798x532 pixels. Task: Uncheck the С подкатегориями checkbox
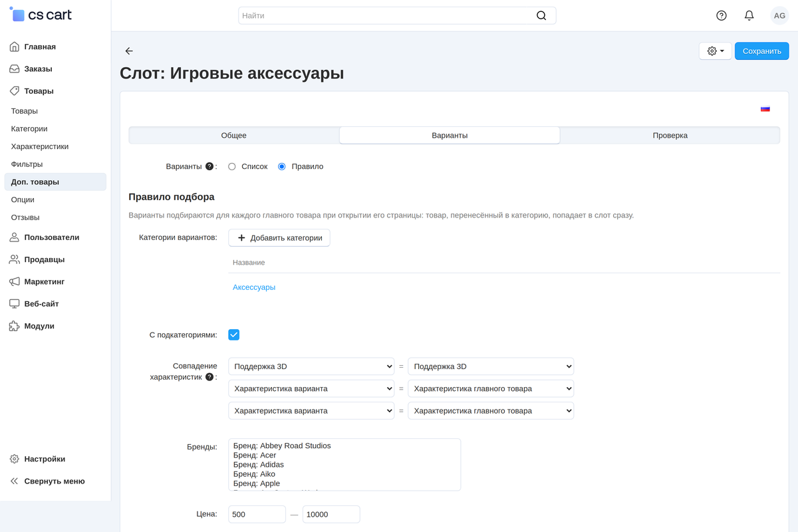234,334
